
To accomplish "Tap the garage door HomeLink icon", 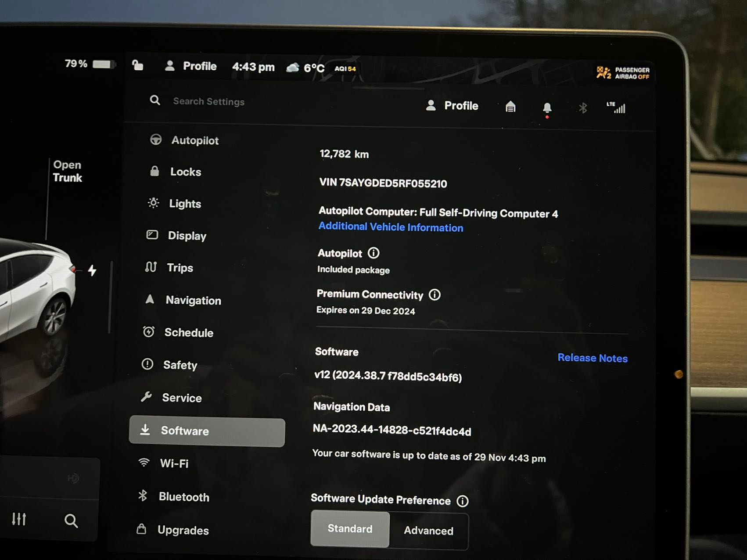I will pyautogui.click(x=510, y=107).
